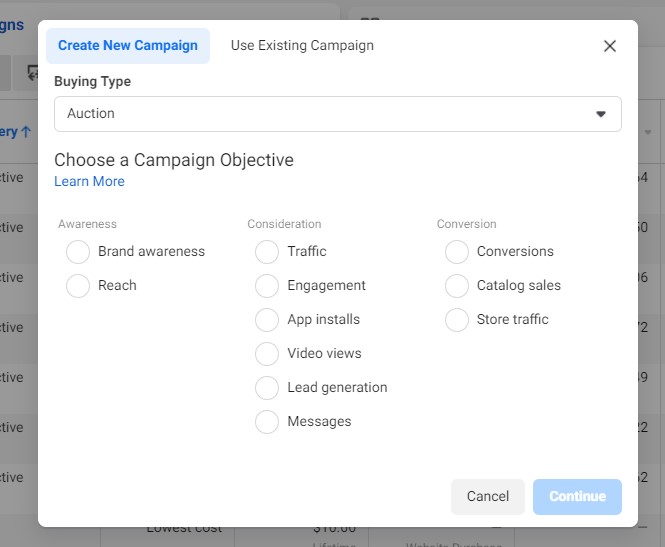Pick the Store traffic objective
This screenshot has height=547, width=665.
click(457, 320)
